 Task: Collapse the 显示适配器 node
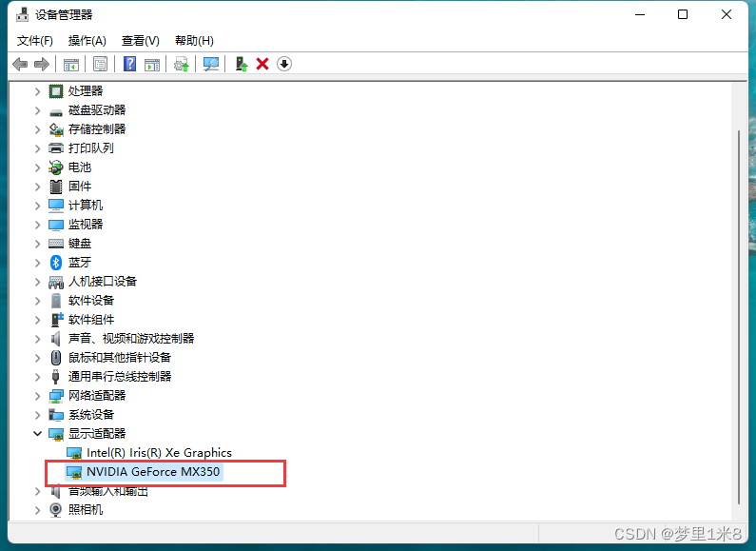click(x=38, y=434)
